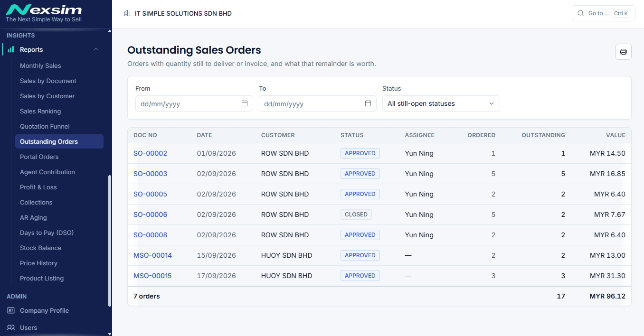The image size is (644, 336).
Task: Click the From date input field
Action: (194, 103)
